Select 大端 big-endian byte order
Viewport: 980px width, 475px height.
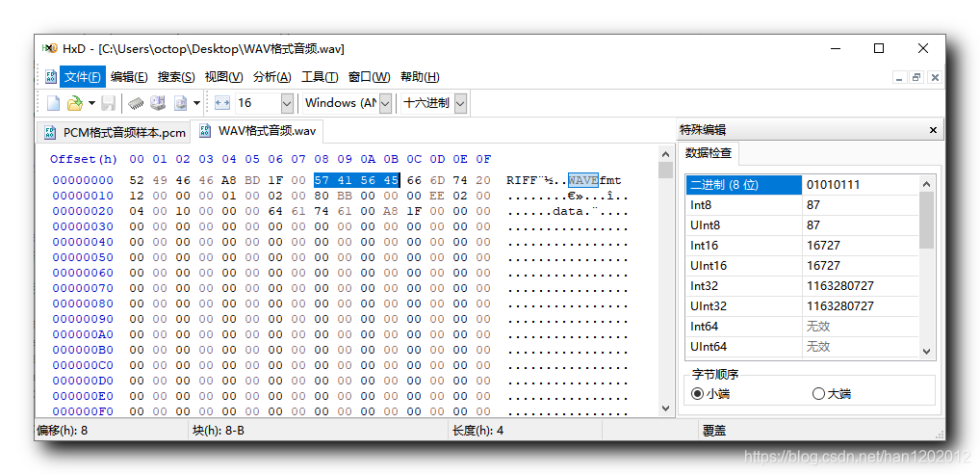click(831, 394)
